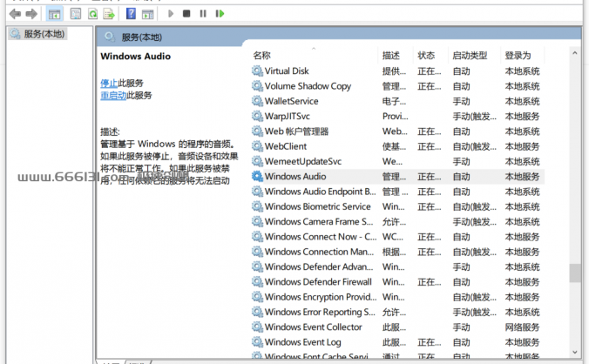Click the gear icon beside WemeetUpdateSvc

coord(257,161)
